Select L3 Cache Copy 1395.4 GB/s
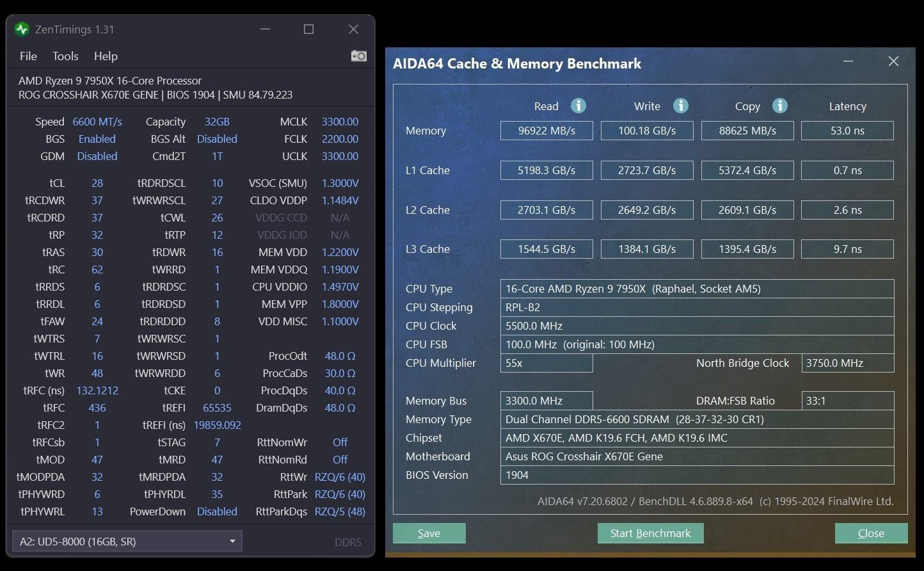This screenshot has height=571, width=924. tap(747, 249)
